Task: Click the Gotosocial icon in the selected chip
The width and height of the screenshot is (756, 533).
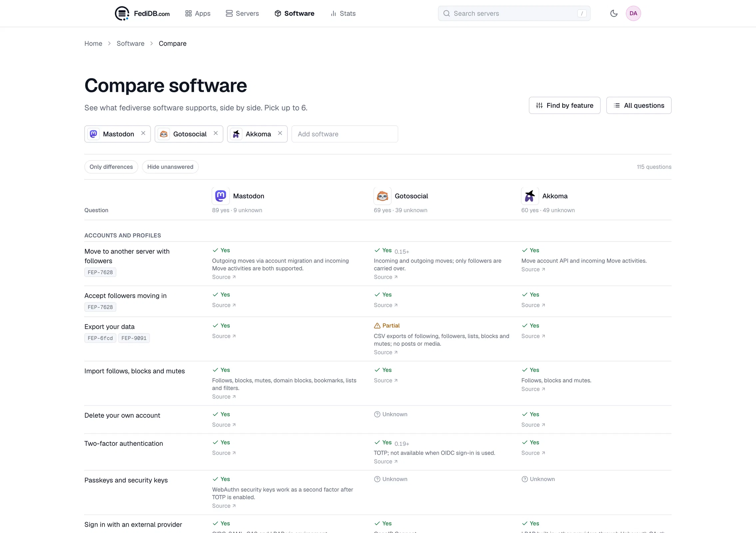Action: pos(164,134)
